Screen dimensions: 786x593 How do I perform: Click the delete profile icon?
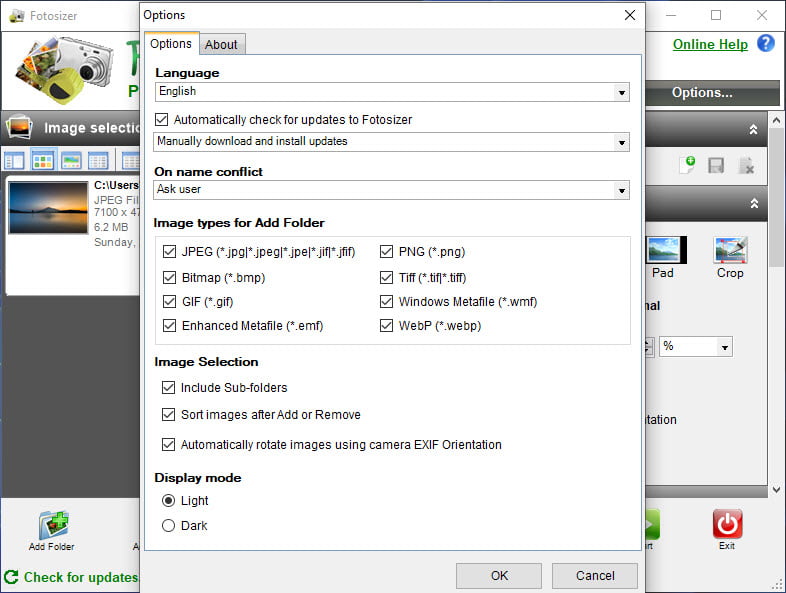coord(746,165)
